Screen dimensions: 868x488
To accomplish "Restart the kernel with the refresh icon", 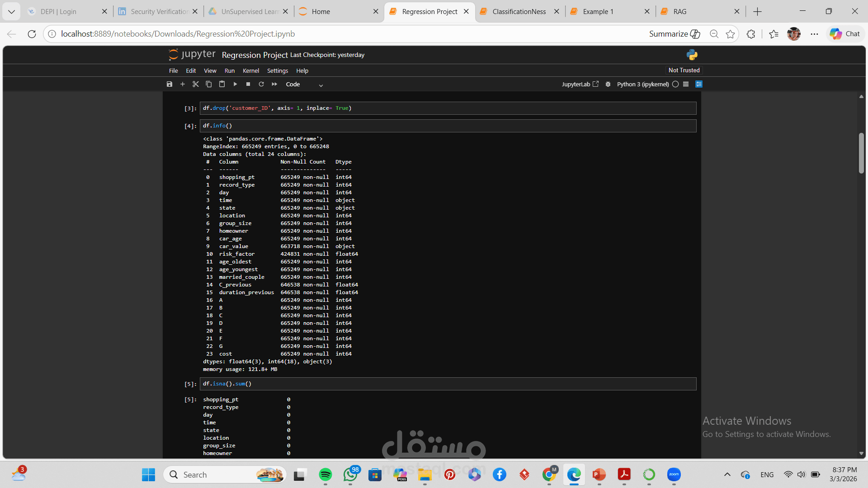I will tap(261, 84).
